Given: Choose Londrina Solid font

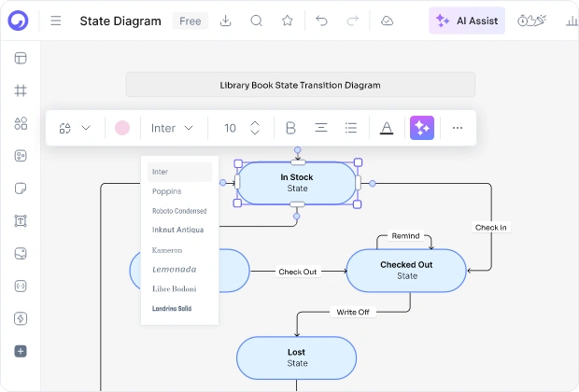Looking at the screenshot, I should 172,308.
